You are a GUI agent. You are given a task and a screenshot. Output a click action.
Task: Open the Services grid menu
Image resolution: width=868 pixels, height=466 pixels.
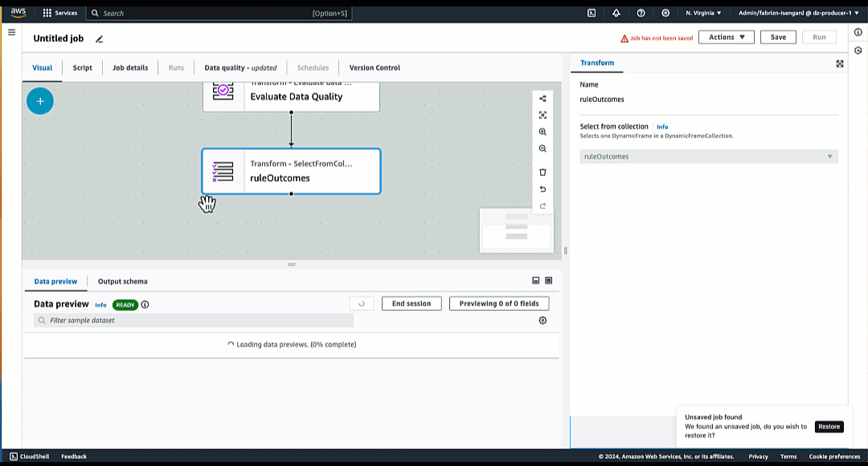(x=60, y=13)
